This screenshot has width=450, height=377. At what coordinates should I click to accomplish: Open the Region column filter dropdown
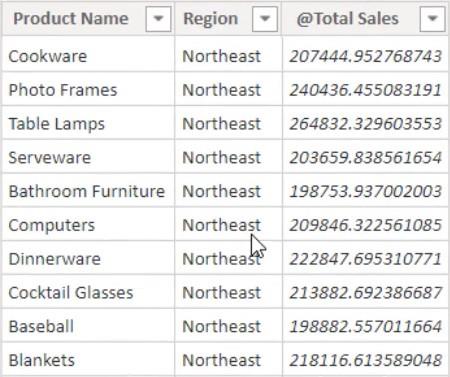point(265,19)
